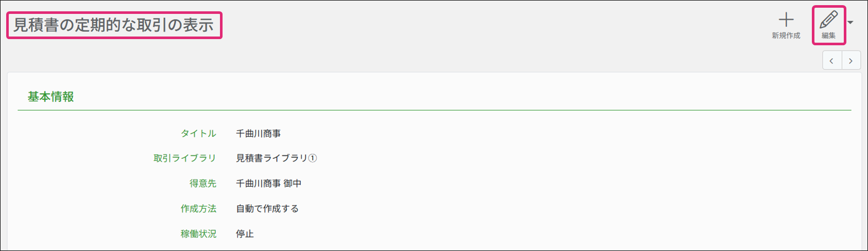The image size is (868, 251).
Task: Click the 得意先 field label
Action: [x=203, y=184]
